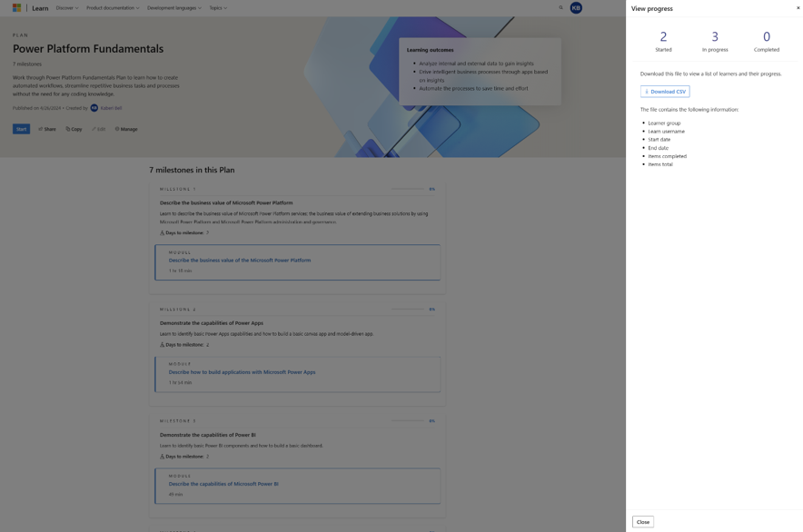Image resolution: width=803 pixels, height=532 pixels.
Task: Open Manage settings for the plan
Action: pyautogui.click(x=124, y=128)
